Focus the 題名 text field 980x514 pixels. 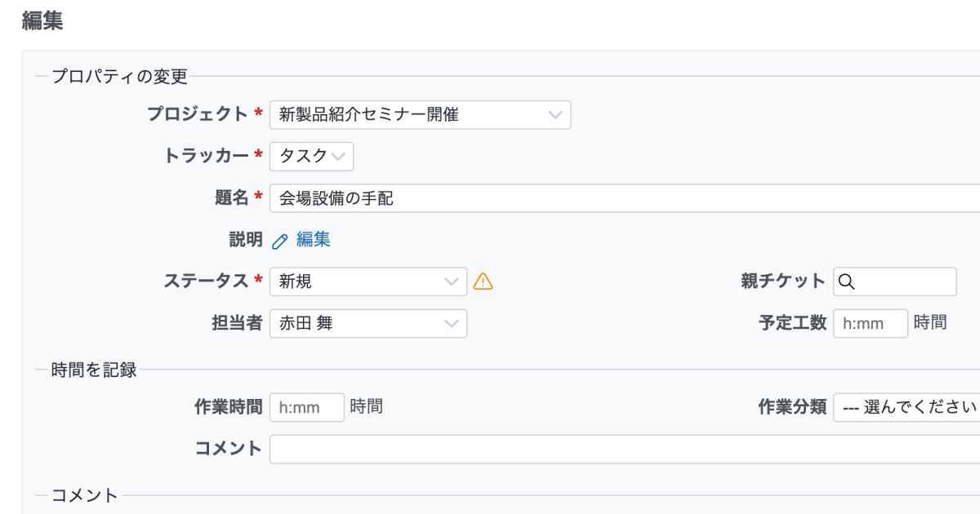(621, 198)
